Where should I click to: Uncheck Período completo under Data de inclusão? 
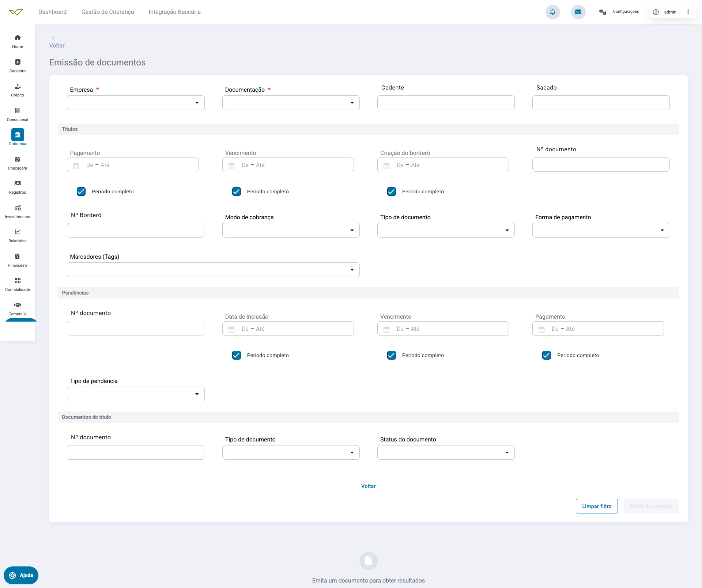[x=237, y=355]
